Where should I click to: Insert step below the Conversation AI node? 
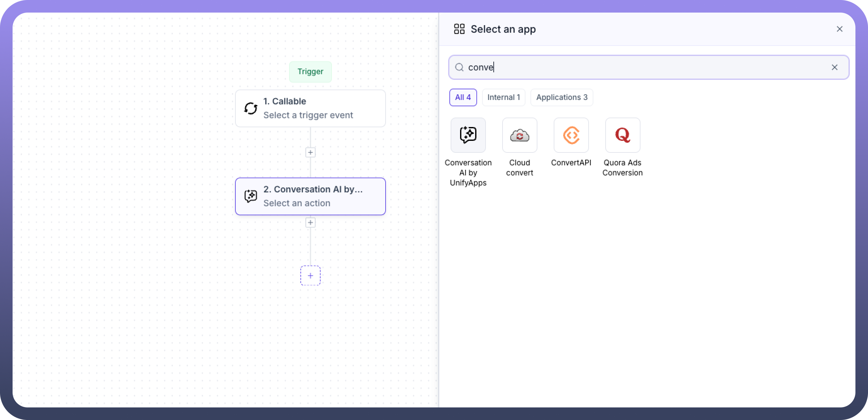[310, 223]
